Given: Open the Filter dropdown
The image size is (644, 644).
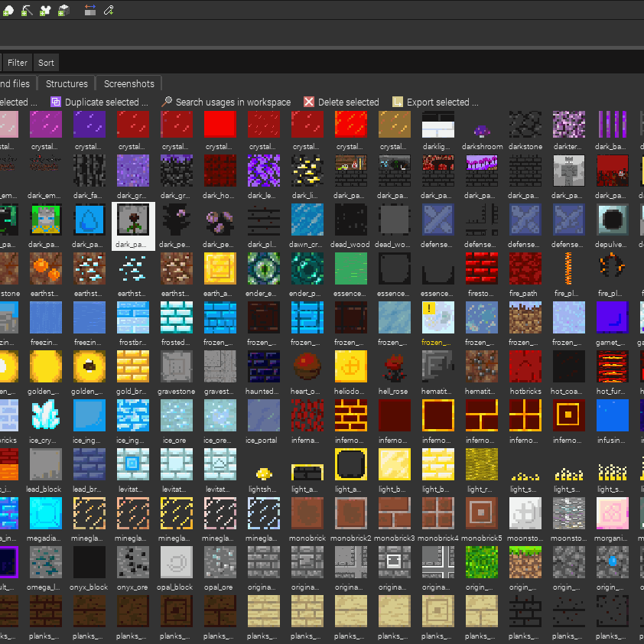Looking at the screenshot, I should [18, 63].
